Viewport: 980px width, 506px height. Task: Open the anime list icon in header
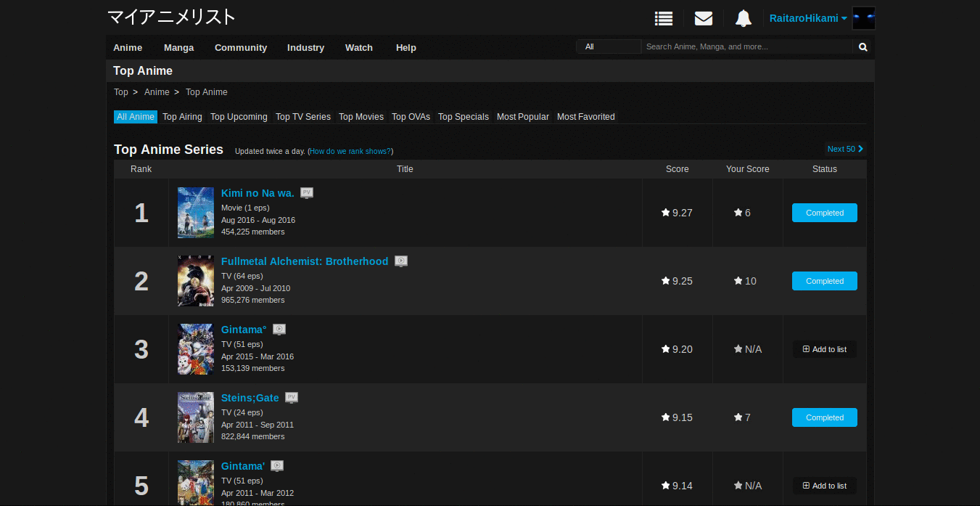click(663, 18)
